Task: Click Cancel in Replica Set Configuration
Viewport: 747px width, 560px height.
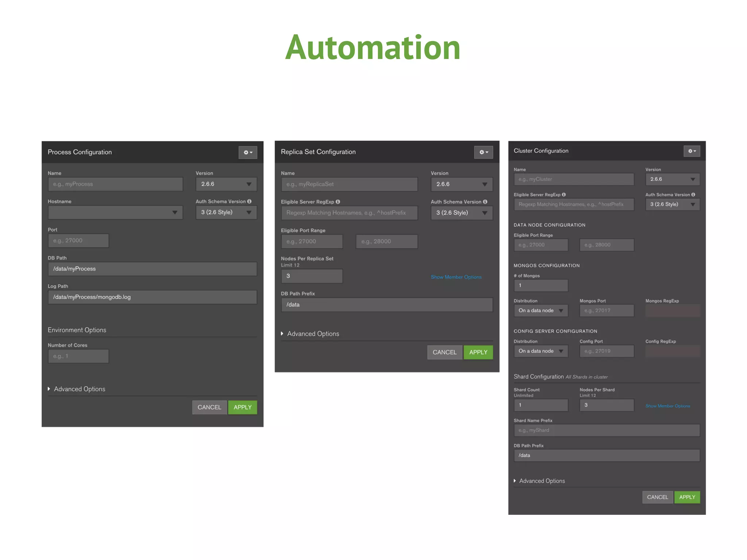Action: [x=445, y=352]
